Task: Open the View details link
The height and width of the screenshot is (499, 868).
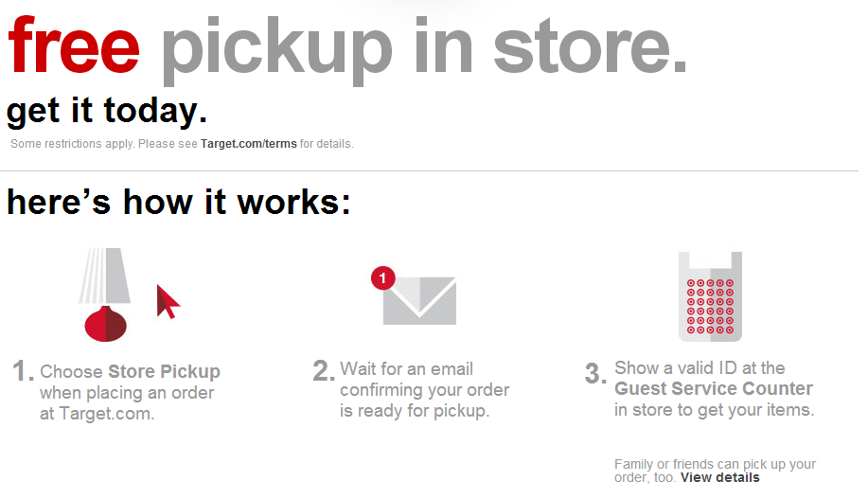Action: pyautogui.click(x=719, y=477)
